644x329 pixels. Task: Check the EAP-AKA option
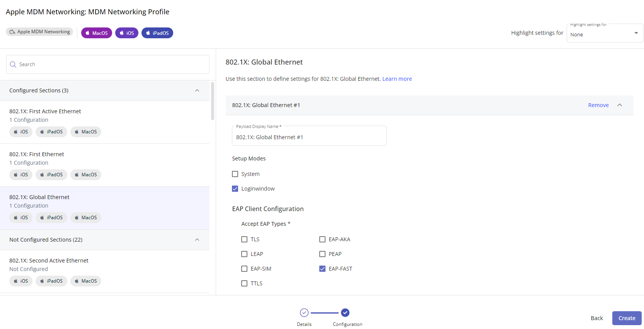(x=322, y=239)
